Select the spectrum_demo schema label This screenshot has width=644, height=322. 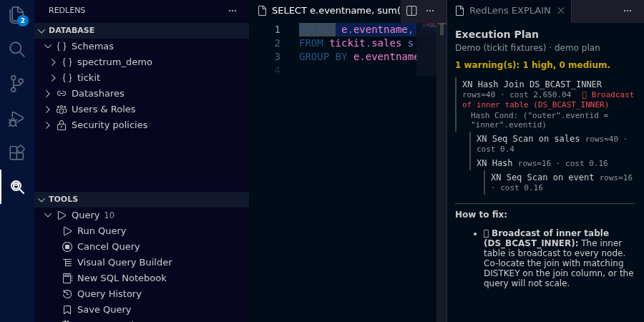coord(114,62)
